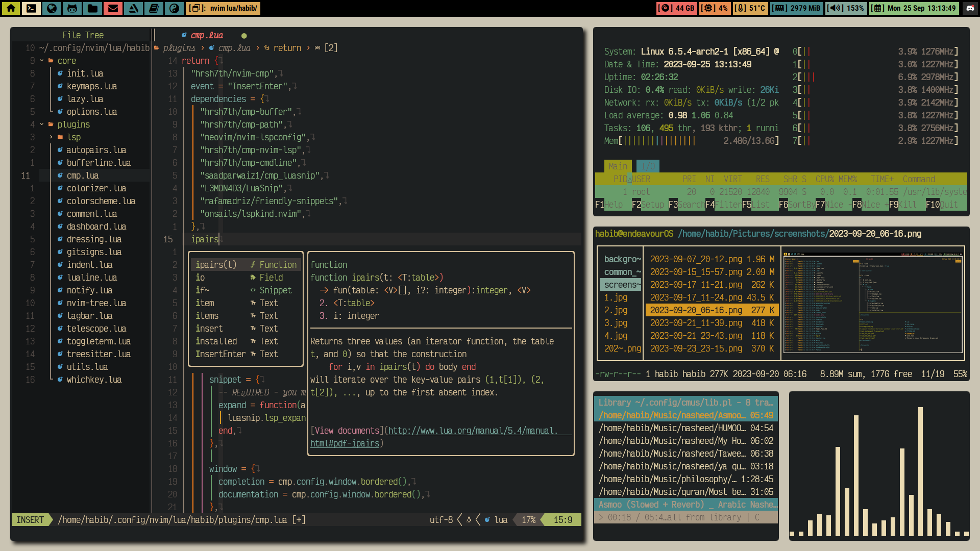Click F3 Search in htop footer
This screenshot has height=551, width=980.
[x=687, y=205]
